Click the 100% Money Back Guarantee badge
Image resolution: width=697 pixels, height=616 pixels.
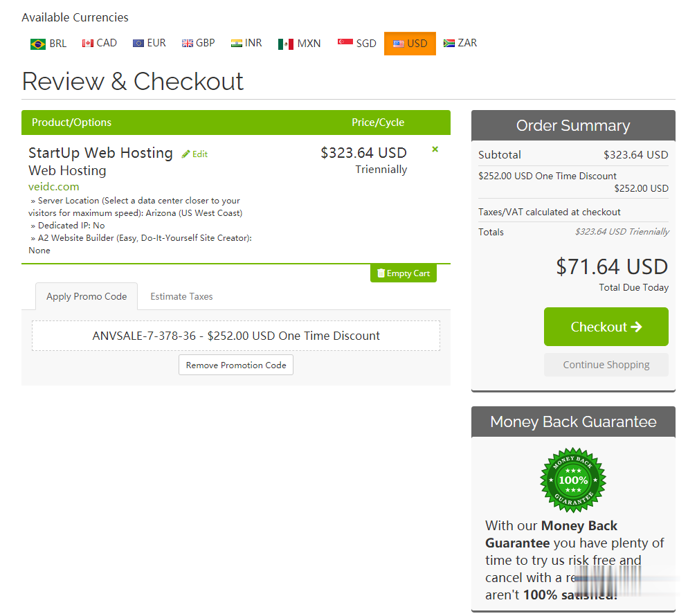573,480
